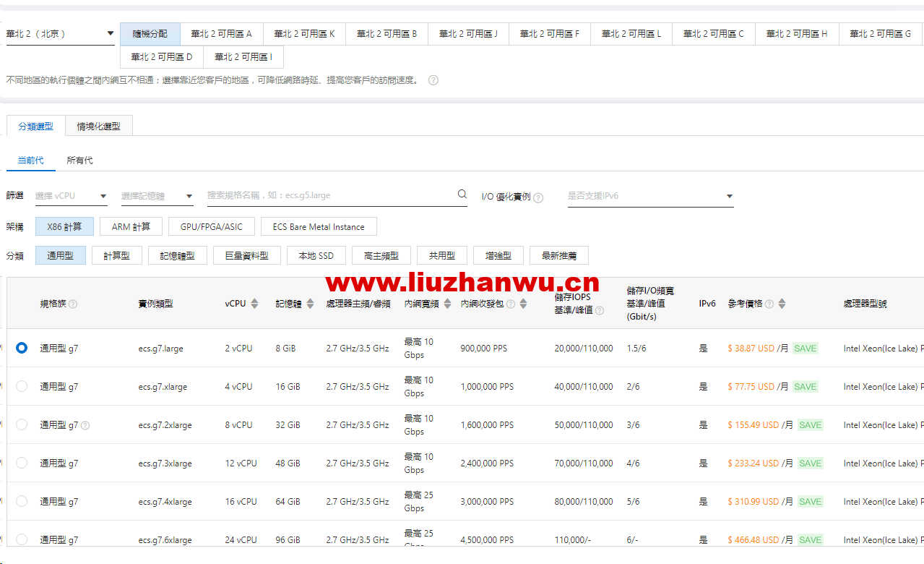Choose the ARM 計算 architecture button
Image resolution: width=924 pixels, height=564 pixels.
click(131, 226)
